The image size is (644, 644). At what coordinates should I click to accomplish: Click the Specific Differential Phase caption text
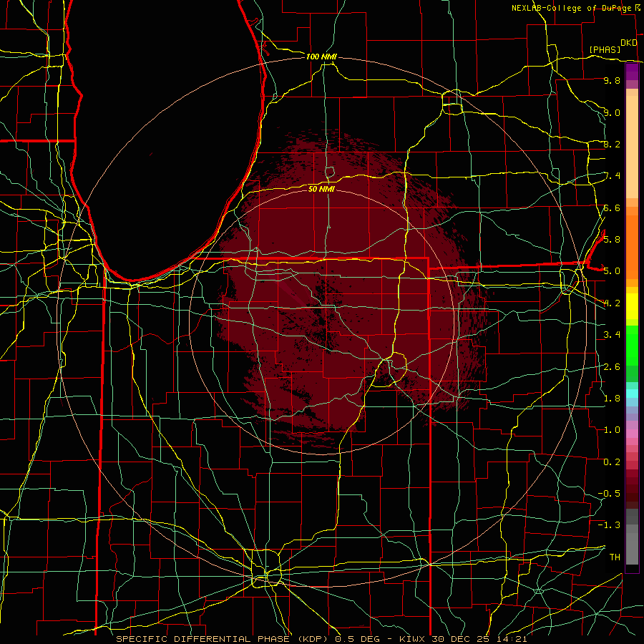(321, 639)
